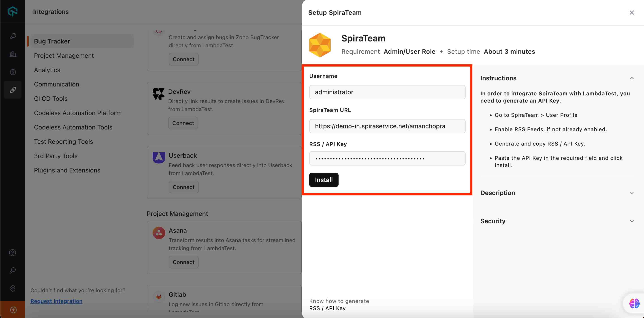Open the CI CD Tools category
The height and width of the screenshot is (318, 644).
pos(51,99)
